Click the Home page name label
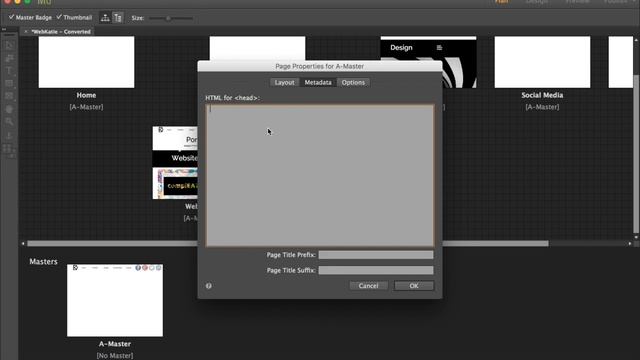The image size is (640, 360). (86, 95)
